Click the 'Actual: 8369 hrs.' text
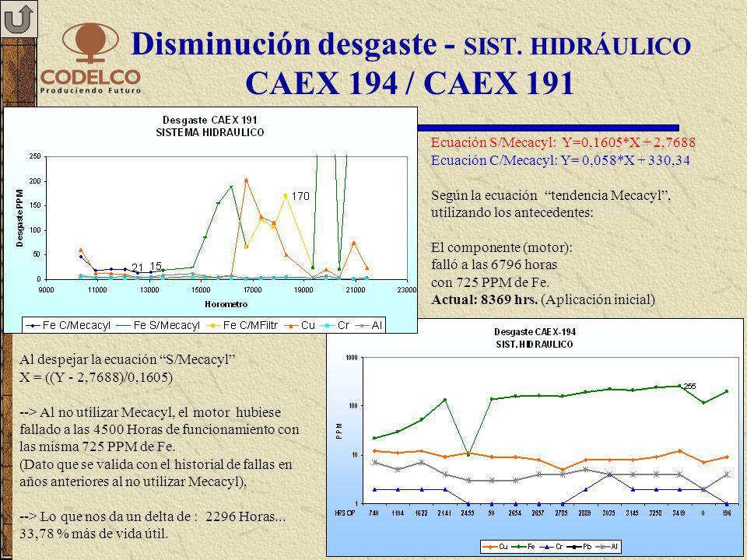This screenshot has width=747, height=560. tap(485, 299)
